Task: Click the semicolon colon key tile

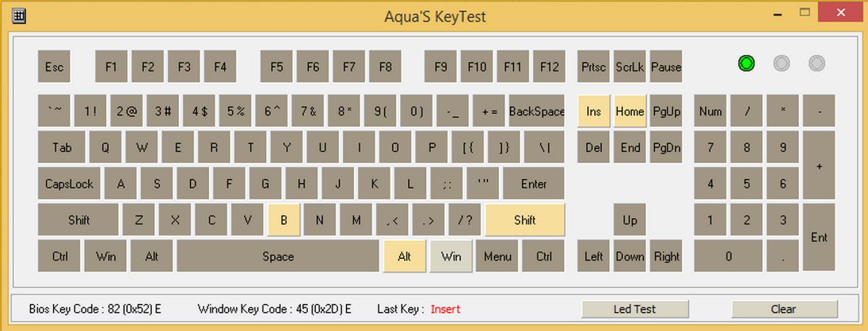Action: pyautogui.click(x=447, y=184)
